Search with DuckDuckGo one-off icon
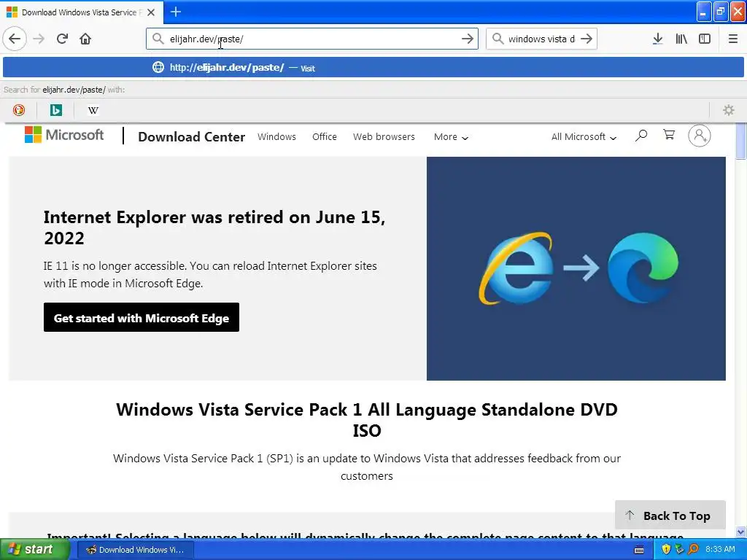The height and width of the screenshot is (560, 747). pos(18,110)
